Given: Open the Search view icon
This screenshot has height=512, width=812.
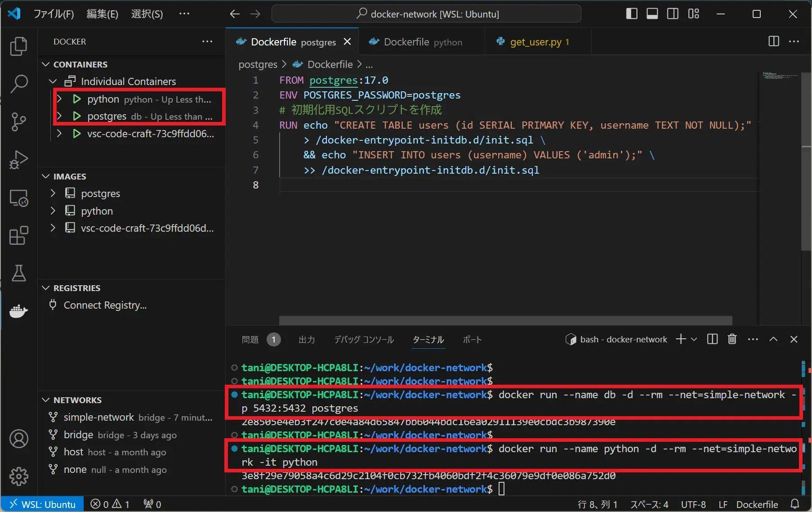Looking at the screenshot, I should coord(18,84).
